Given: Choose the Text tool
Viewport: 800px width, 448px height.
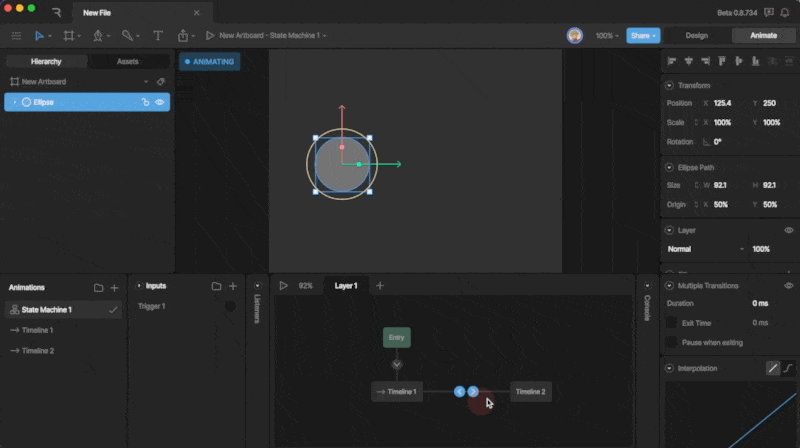Looking at the screenshot, I should (157, 35).
